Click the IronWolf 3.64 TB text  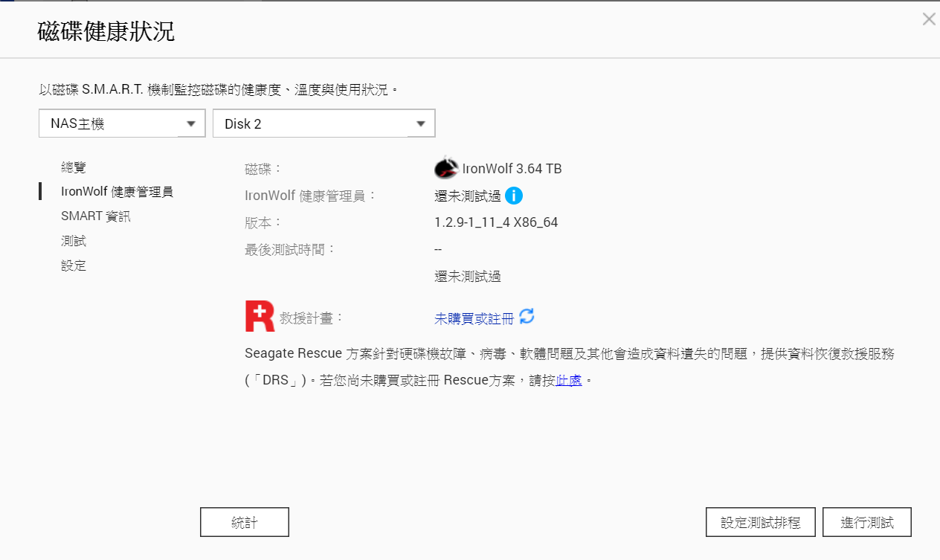pos(512,169)
